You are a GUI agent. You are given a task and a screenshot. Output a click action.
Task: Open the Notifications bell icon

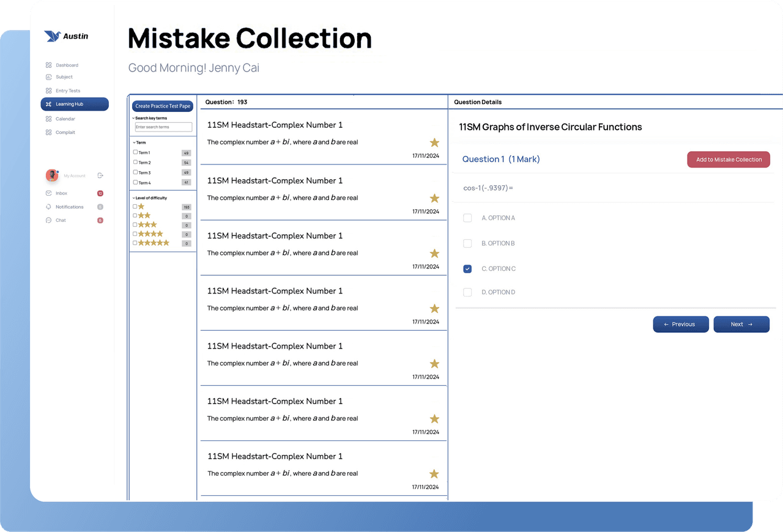coord(48,207)
